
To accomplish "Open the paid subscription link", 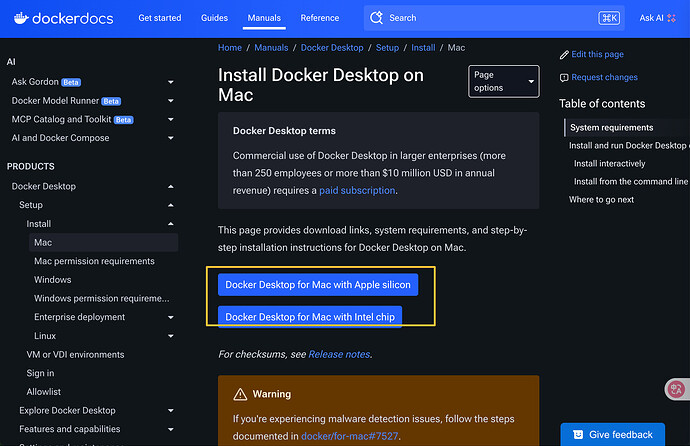I will (x=357, y=190).
